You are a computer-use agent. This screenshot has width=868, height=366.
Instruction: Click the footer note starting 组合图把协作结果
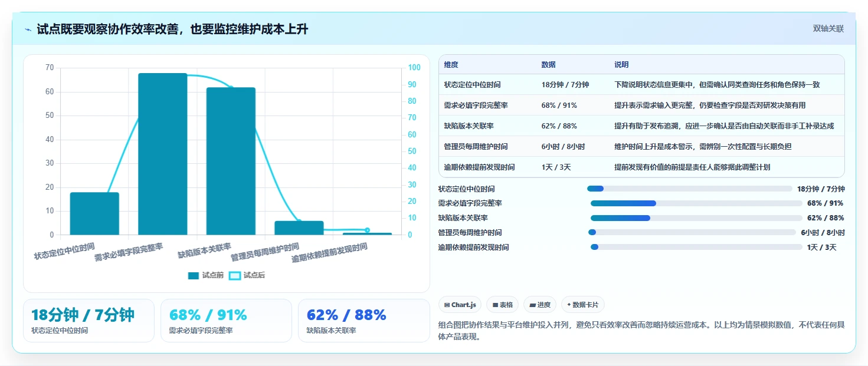click(x=642, y=331)
